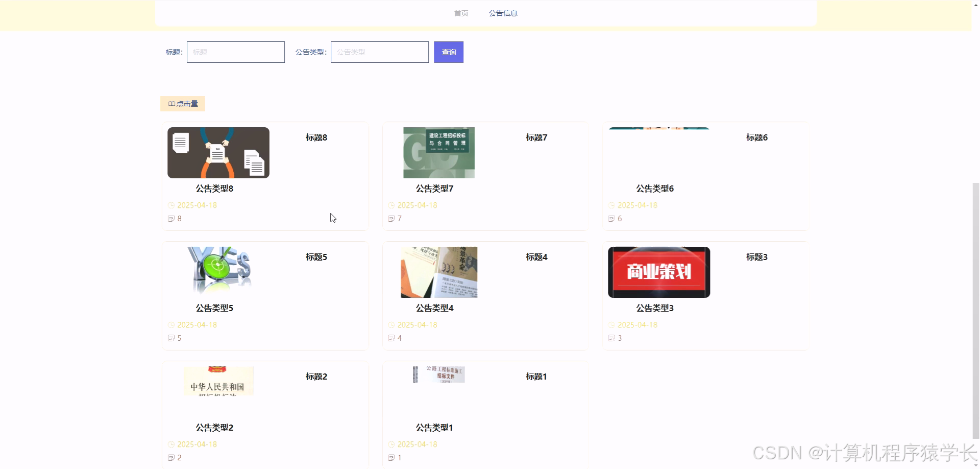
Task: Click the 商业策划 thumbnail image
Action: 658,272
